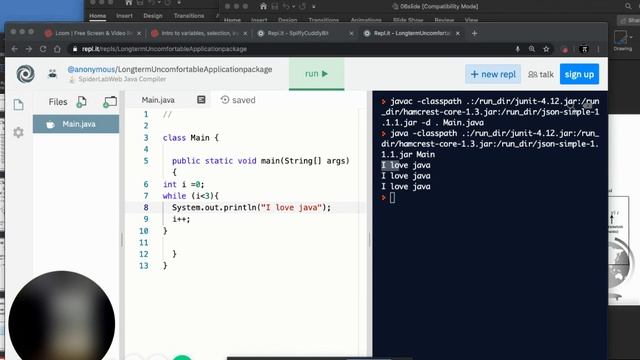Click the terminal prompt cursor
This screenshot has width=640, height=360.
pos(392,198)
